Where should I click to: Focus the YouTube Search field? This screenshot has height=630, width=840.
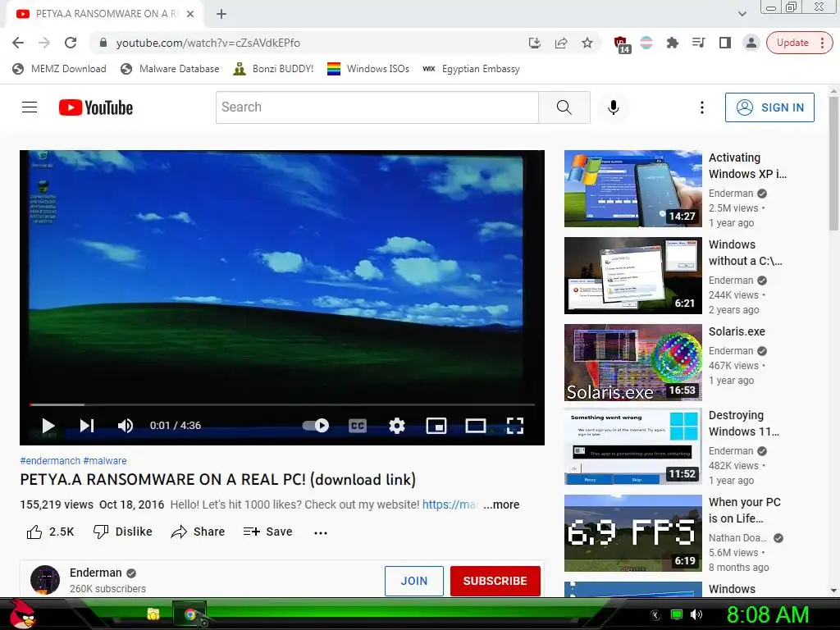coord(377,107)
